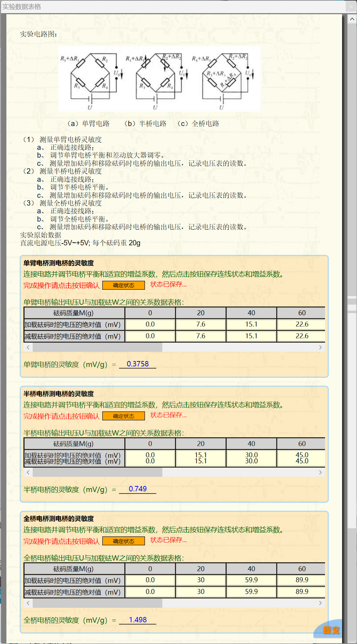This screenshot has width=357, height=644.
Task: Click 单臂电桥 table horizontal scrollbar thumb
Action: [x=97, y=348]
